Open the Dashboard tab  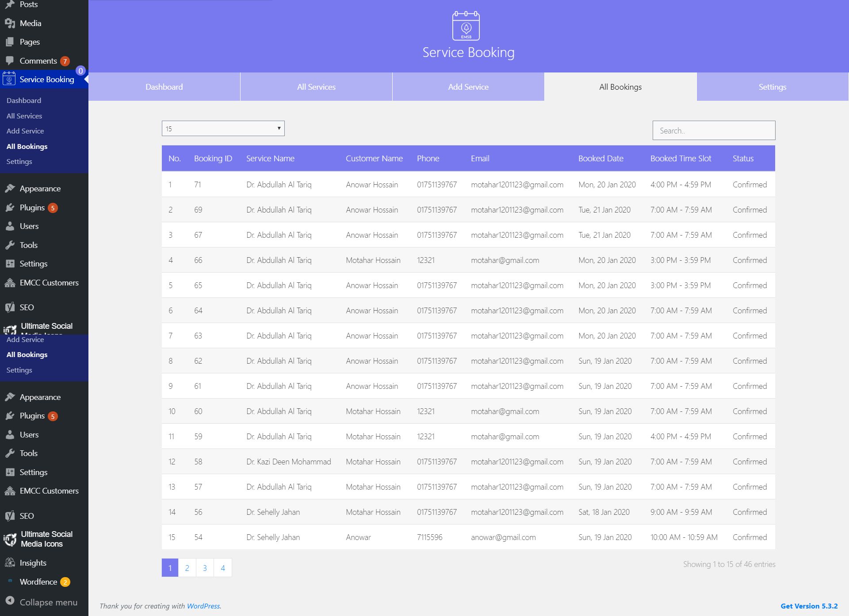point(164,87)
